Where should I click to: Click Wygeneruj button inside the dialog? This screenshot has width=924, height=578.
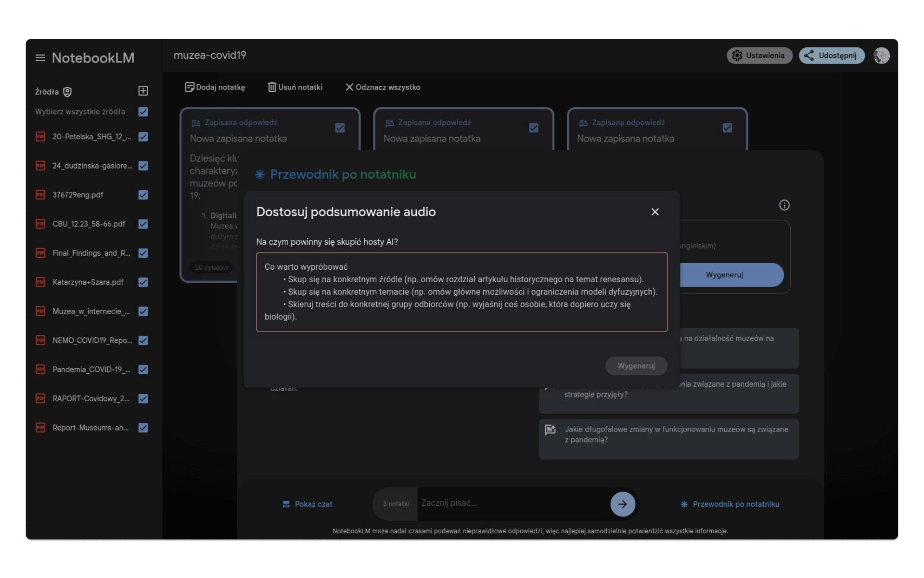pos(636,366)
